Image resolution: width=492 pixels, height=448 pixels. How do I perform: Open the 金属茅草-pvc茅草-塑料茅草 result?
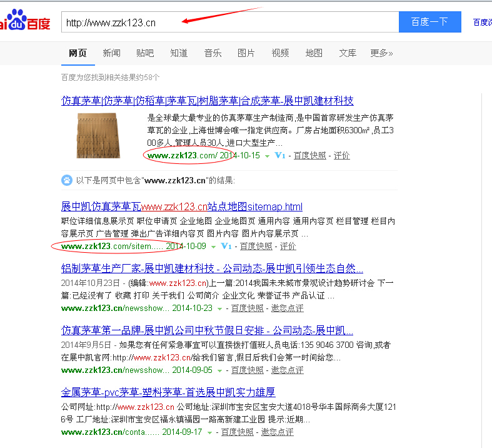pyautogui.click(x=168, y=392)
